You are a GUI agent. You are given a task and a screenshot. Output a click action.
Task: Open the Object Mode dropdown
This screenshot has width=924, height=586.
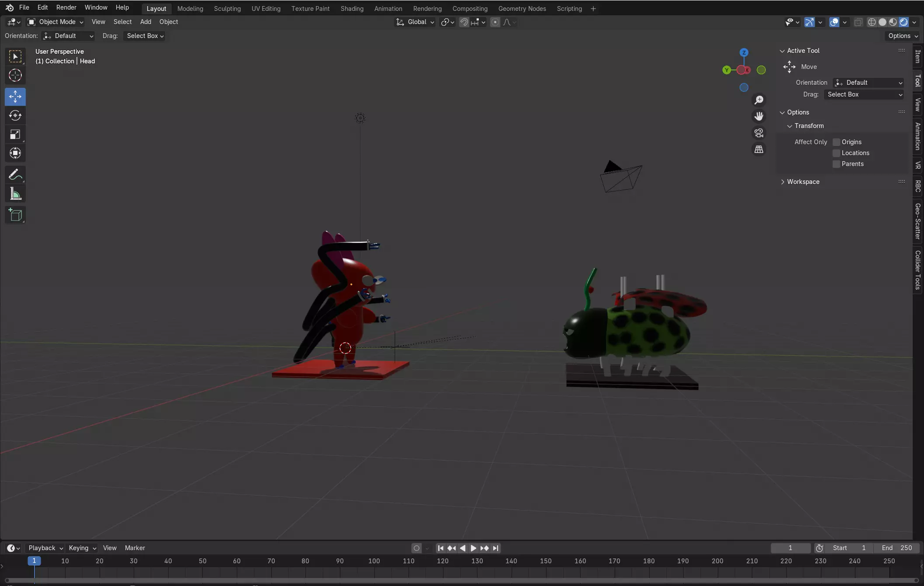tap(55, 22)
